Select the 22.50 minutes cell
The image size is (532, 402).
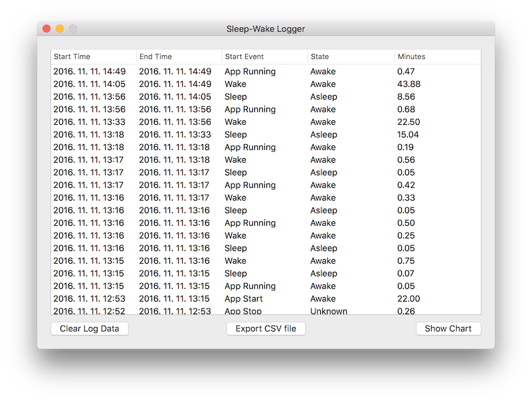click(408, 122)
